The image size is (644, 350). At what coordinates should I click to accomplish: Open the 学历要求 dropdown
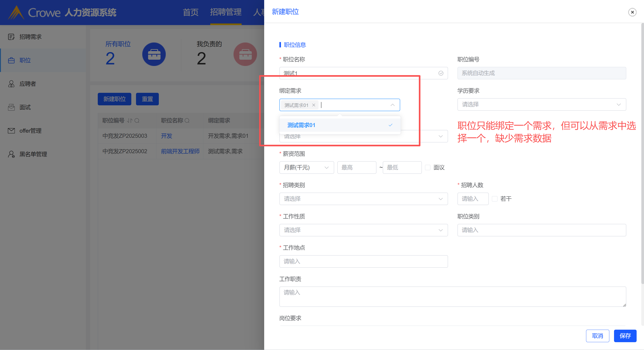[541, 104]
